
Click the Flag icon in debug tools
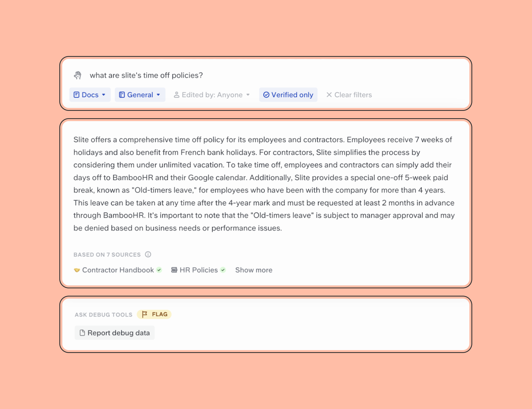pos(146,314)
